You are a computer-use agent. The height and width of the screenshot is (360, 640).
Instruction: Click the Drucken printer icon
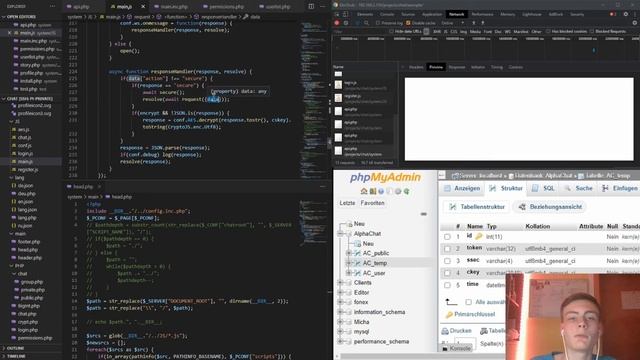[445, 331]
